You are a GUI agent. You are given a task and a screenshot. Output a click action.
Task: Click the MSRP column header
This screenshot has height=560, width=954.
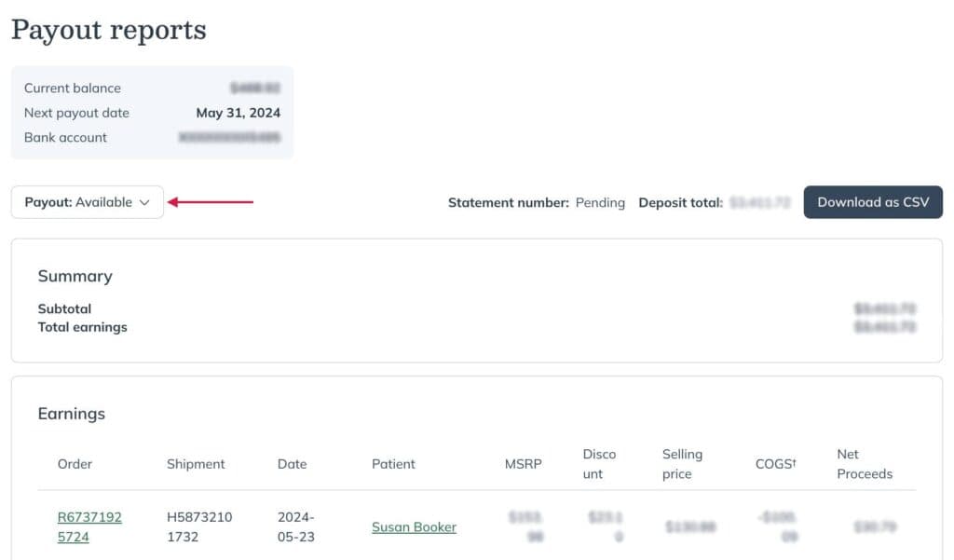(x=524, y=464)
